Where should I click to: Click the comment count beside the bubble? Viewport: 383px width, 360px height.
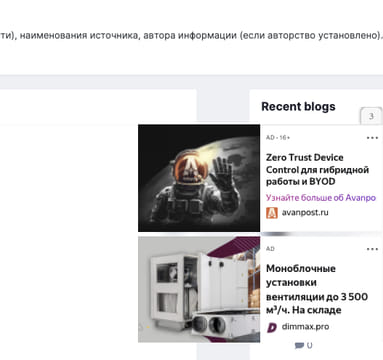310,346
